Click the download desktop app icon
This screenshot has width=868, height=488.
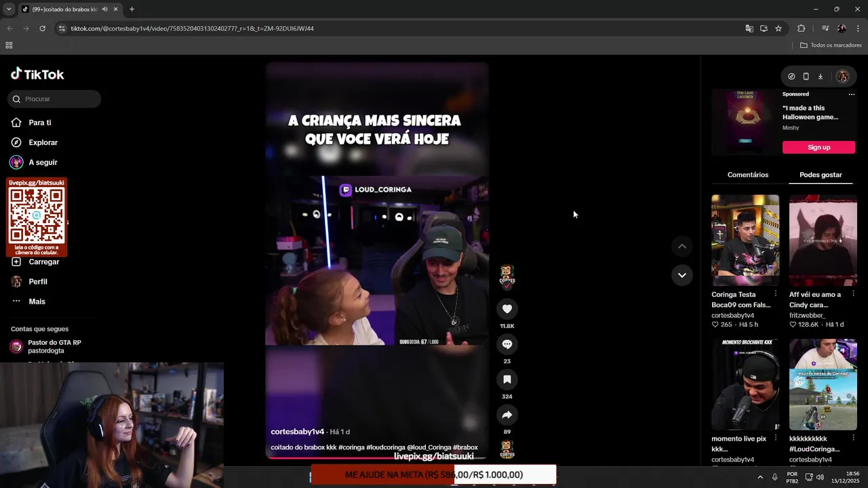[820, 77]
